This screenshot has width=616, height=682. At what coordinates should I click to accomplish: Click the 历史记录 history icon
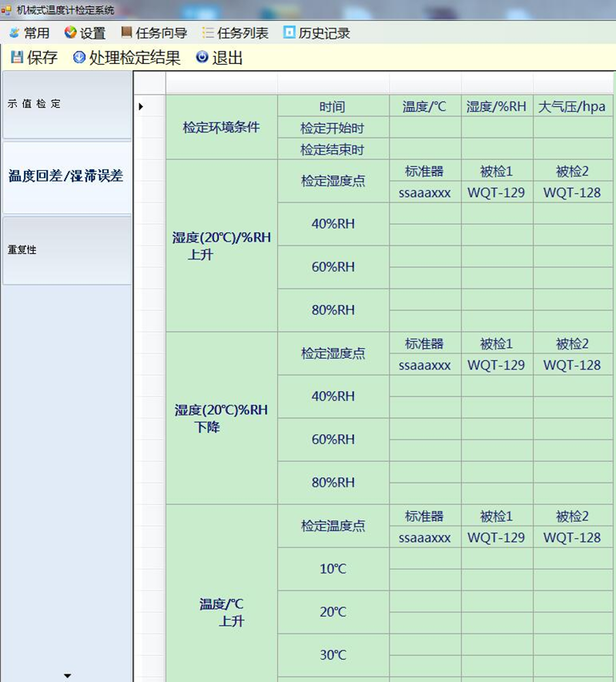[290, 32]
